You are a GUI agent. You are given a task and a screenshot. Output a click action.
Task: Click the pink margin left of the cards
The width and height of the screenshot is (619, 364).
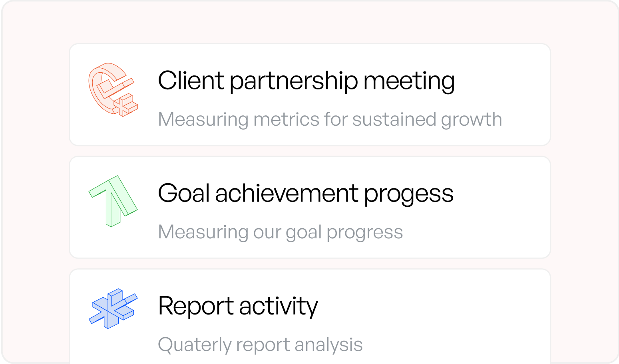tap(36, 200)
